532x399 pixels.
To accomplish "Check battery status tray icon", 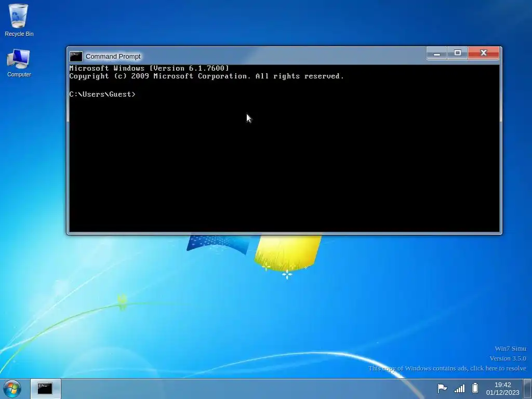I will coord(475,388).
